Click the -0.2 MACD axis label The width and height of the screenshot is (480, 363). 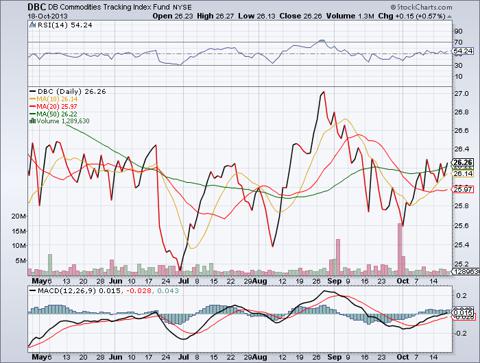[x=460, y=333]
